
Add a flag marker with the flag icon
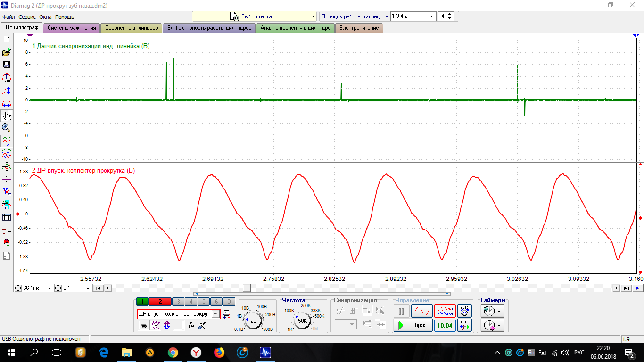click(x=7, y=243)
